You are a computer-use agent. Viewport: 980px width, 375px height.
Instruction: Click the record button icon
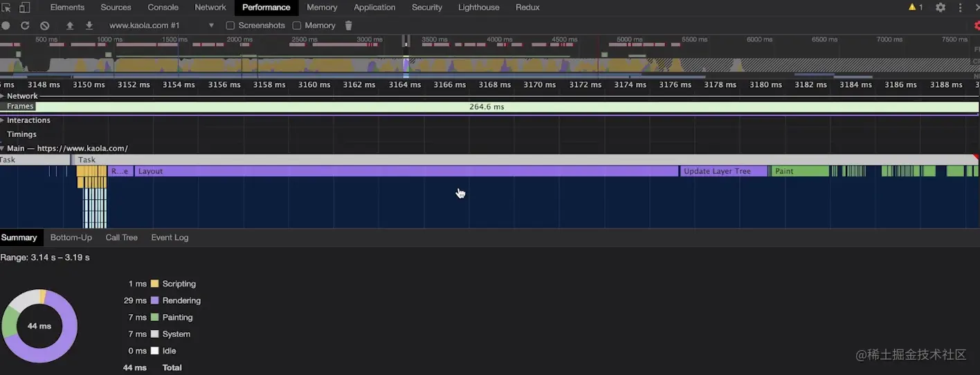[6, 26]
